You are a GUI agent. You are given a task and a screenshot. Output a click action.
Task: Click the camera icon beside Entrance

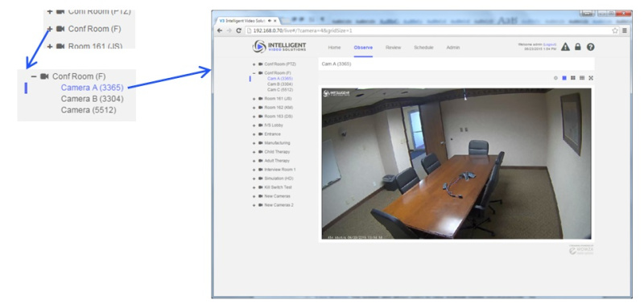(260, 134)
